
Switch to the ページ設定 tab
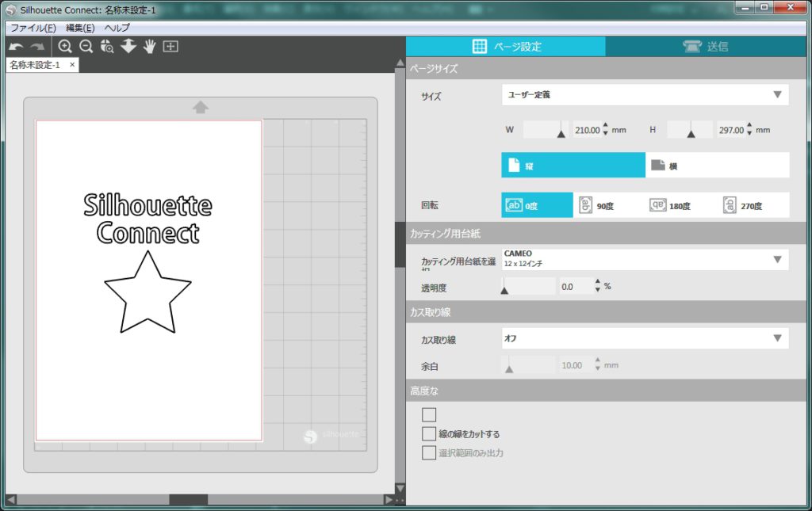point(505,47)
